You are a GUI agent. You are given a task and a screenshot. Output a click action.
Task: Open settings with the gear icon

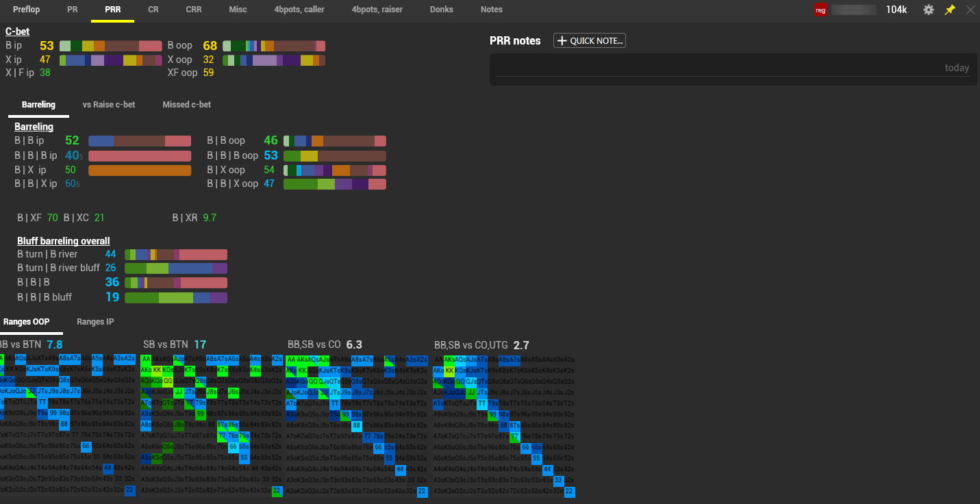pyautogui.click(x=929, y=10)
